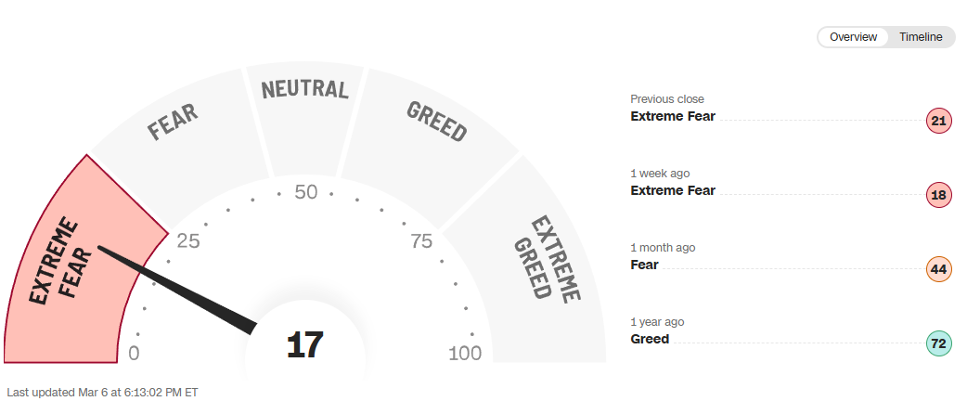This screenshot has width=980, height=414.
Task: Click the red badge showing 18
Action: (x=938, y=195)
